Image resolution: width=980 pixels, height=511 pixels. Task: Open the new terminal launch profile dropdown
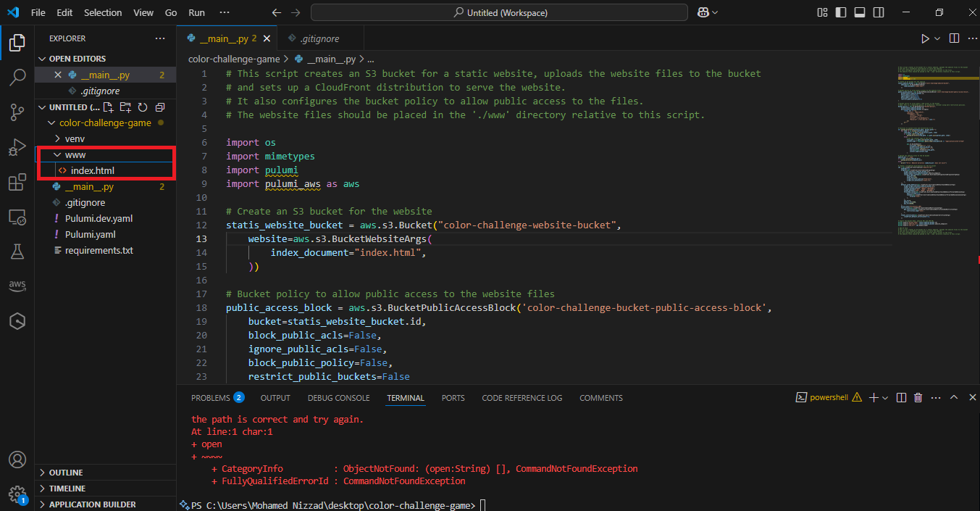[x=885, y=397]
